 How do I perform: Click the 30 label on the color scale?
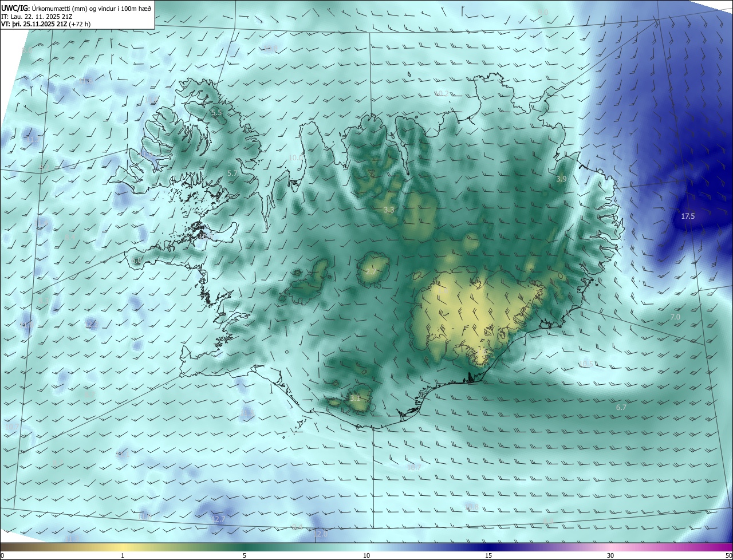(610, 555)
